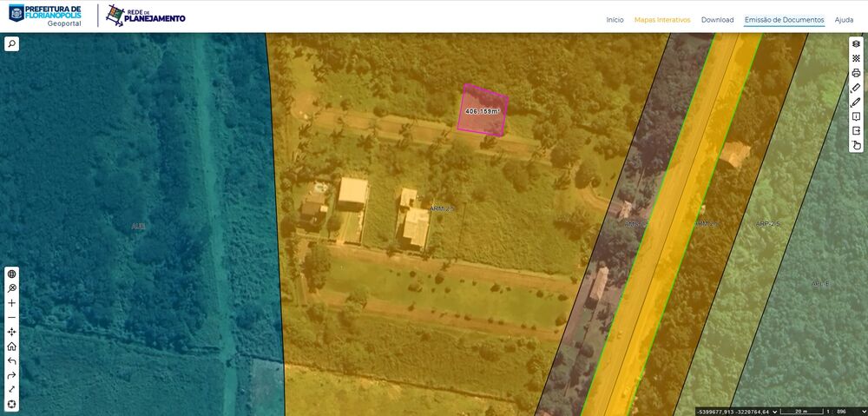Click the print map icon
Screen dimensions: 868x416
[x=856, y=73]
